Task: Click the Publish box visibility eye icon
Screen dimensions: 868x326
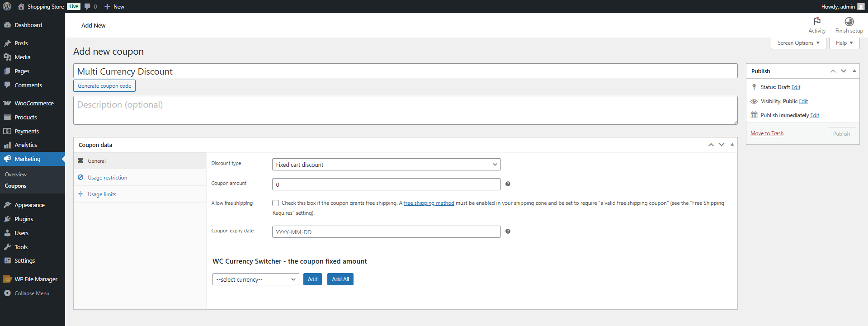Action: tap(754, 101)
